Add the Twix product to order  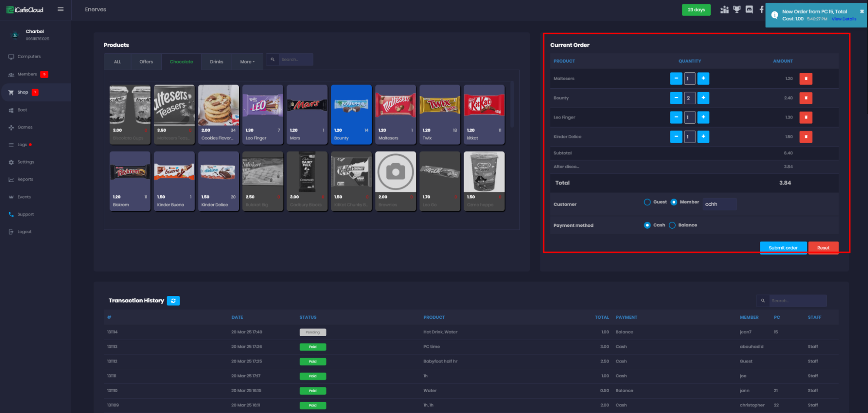coord(439,114)
